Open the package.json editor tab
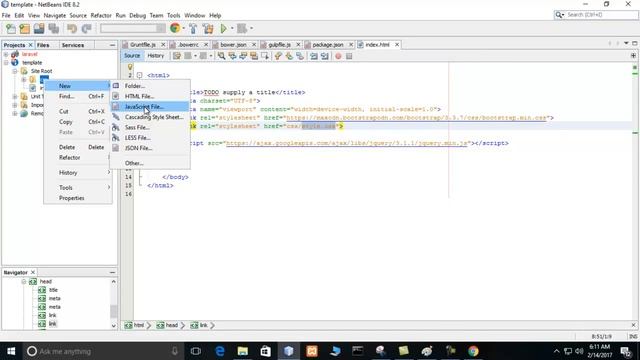 (327, 44)
